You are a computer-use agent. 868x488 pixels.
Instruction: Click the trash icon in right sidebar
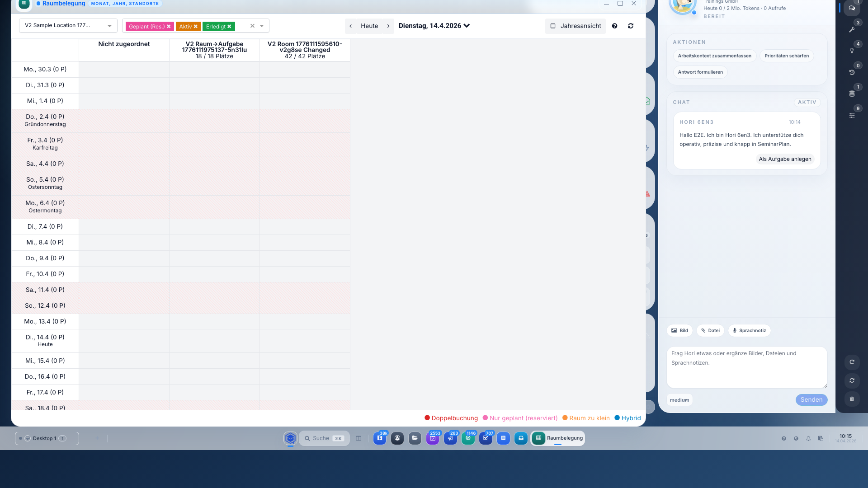point(852,399)
